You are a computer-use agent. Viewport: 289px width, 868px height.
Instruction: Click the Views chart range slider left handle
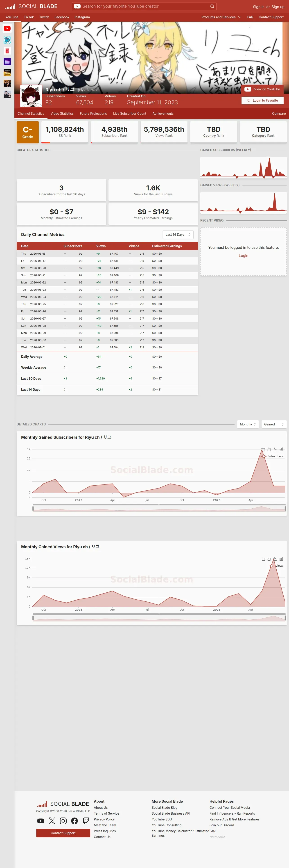(33, 618)
